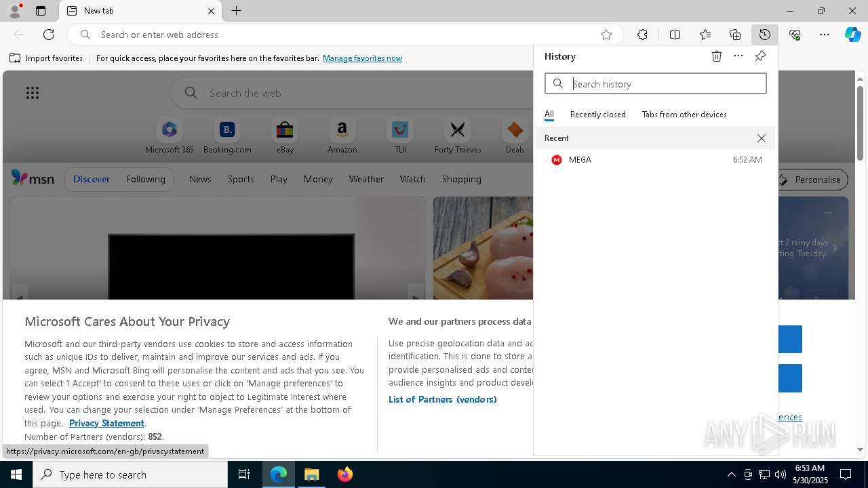The image size is (868, 488).
Task: Open the Privacy Statement link
Action: point(106,423)
